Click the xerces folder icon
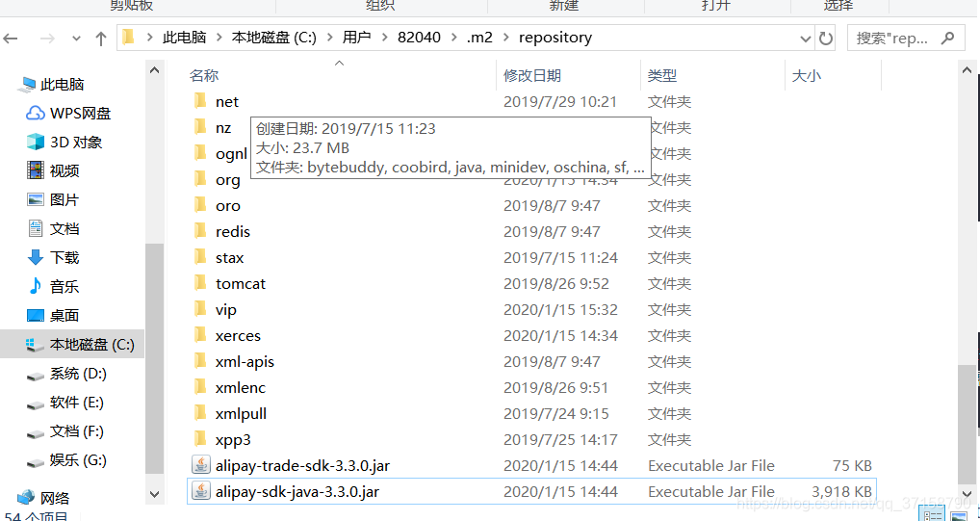This screenshot has height=521, width=980. coord(200,334)
